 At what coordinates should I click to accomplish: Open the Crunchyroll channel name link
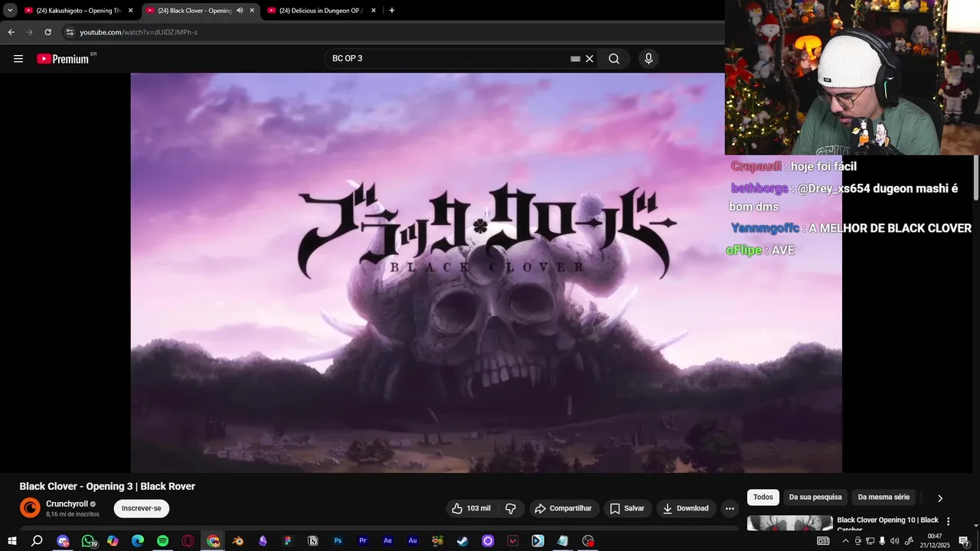(67, 504)
